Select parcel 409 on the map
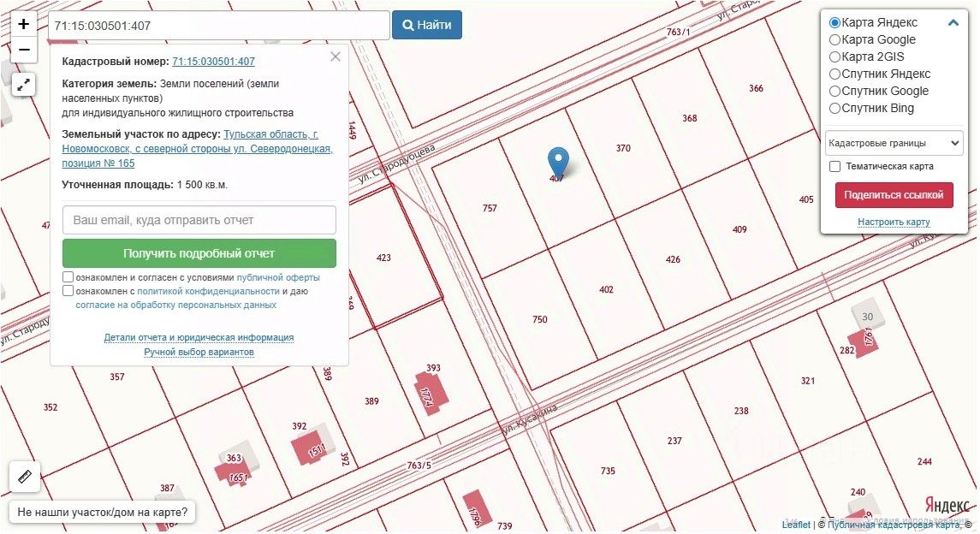This screenshot has width=980, height=534. tap(739, 229)
